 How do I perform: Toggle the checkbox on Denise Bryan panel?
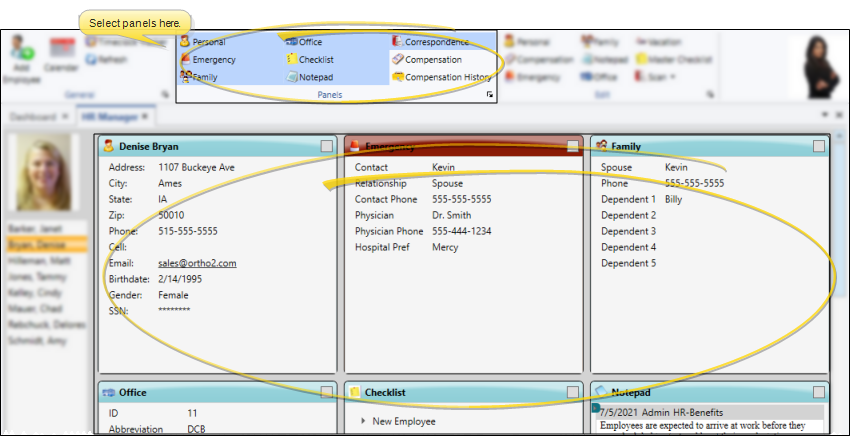pyautogui.click(x=328, y=146)
